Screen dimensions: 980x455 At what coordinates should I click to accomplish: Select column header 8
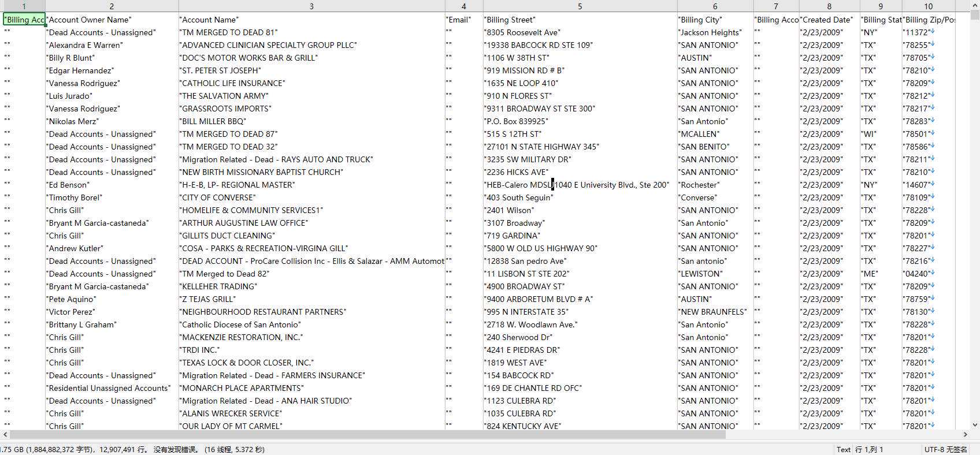(x=829, y=6)
